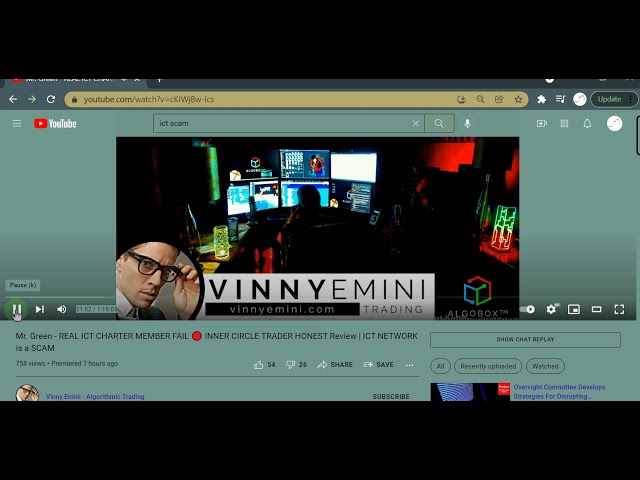Toggle the autoplay switch

(x=528, y=309)
